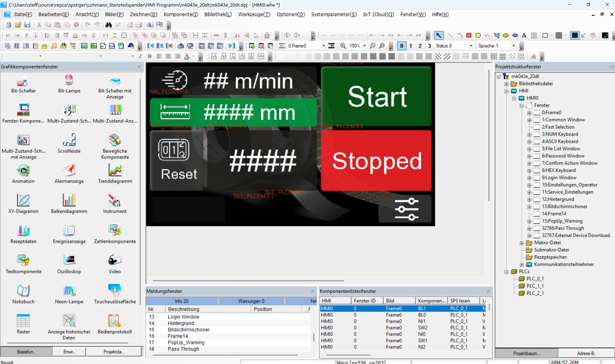The width and height of the screenshot is (615, 364).
Task: Choose the yellow rounded rectangle tool
Action: pyautogui.click(x=478, y=35)
